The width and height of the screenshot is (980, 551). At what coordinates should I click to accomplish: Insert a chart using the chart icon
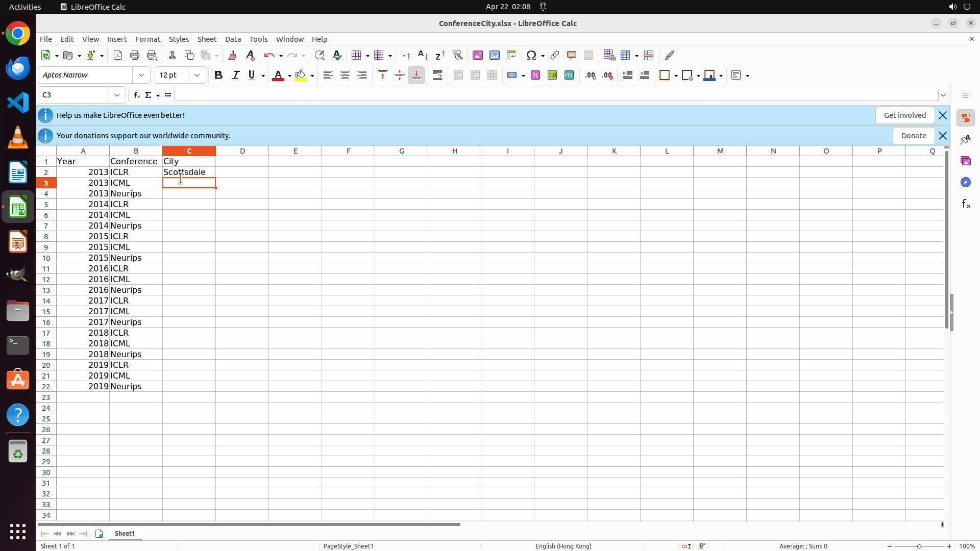494,55
